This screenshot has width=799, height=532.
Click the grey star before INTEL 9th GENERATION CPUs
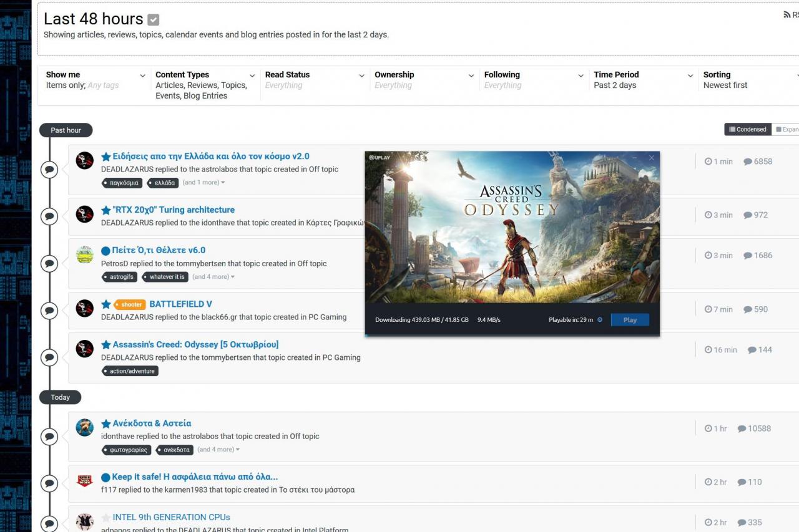106,518
